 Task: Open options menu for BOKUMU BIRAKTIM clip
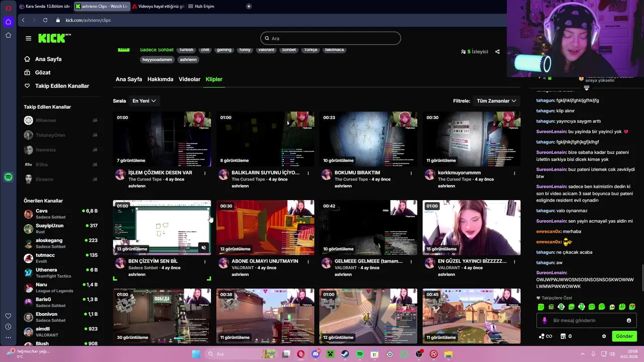[411, 173]
